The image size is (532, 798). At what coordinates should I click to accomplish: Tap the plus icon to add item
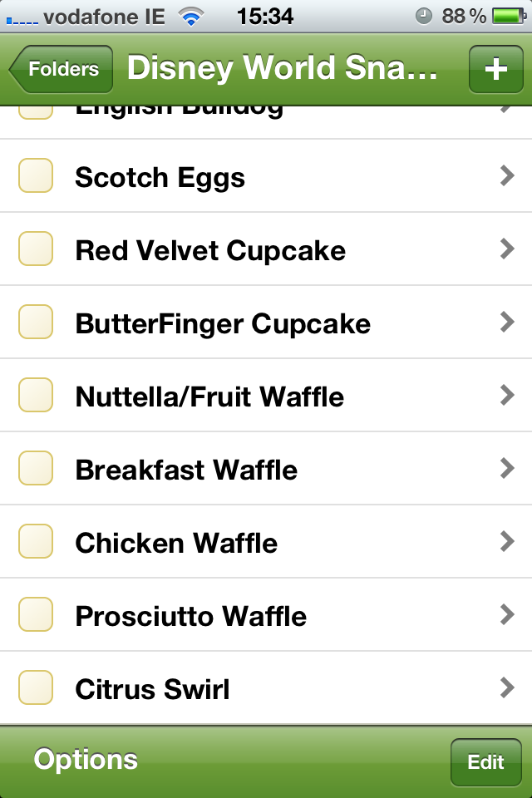click(495, 69)
